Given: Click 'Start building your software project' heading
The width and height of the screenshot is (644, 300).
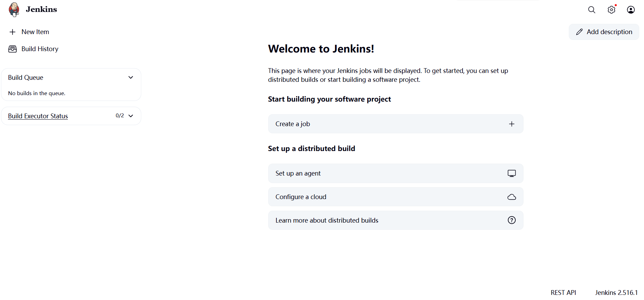Looking at the screenshot, I should click(x=329, y=100).
